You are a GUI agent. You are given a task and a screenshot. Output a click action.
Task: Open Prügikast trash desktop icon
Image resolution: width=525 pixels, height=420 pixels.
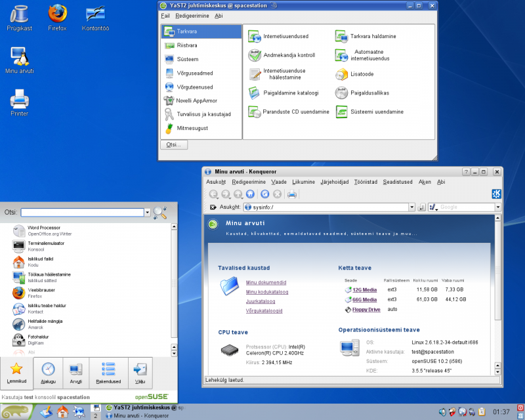(x=20, y=18)
